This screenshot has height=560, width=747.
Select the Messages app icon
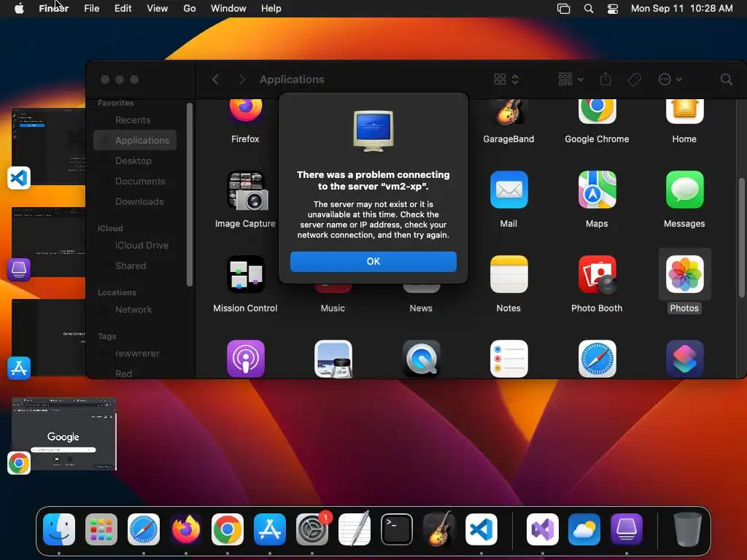pyautogui.click(x=684, y=190)
